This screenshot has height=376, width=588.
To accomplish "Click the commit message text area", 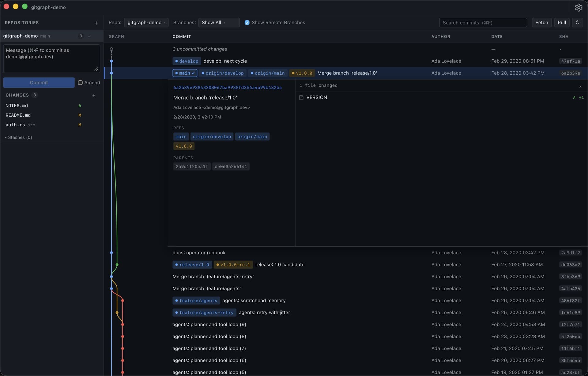I will [x=52, y=58].
